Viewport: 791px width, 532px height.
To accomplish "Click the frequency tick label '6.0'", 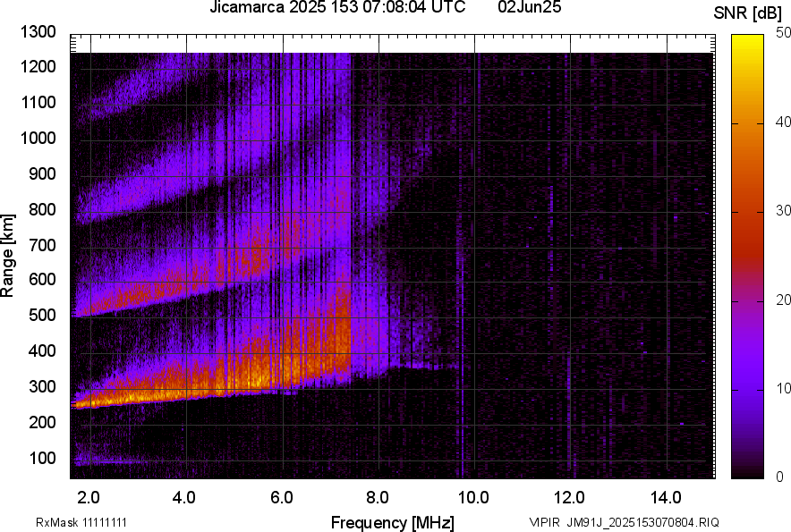I will coord(282,498).
